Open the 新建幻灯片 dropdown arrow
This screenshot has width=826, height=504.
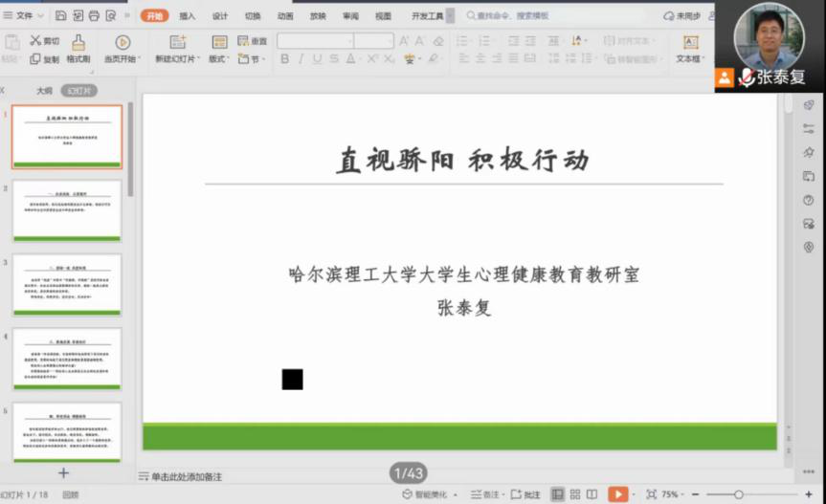pos(199,59)
